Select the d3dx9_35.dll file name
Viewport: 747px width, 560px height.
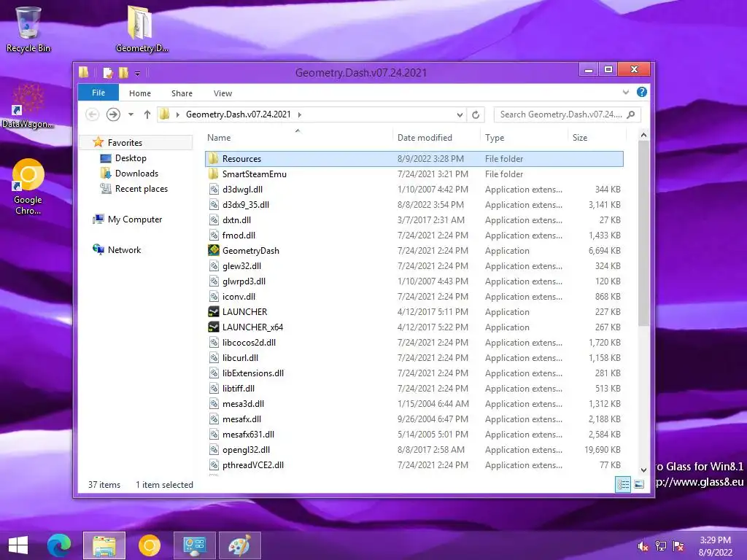click(x=246, y=205)
